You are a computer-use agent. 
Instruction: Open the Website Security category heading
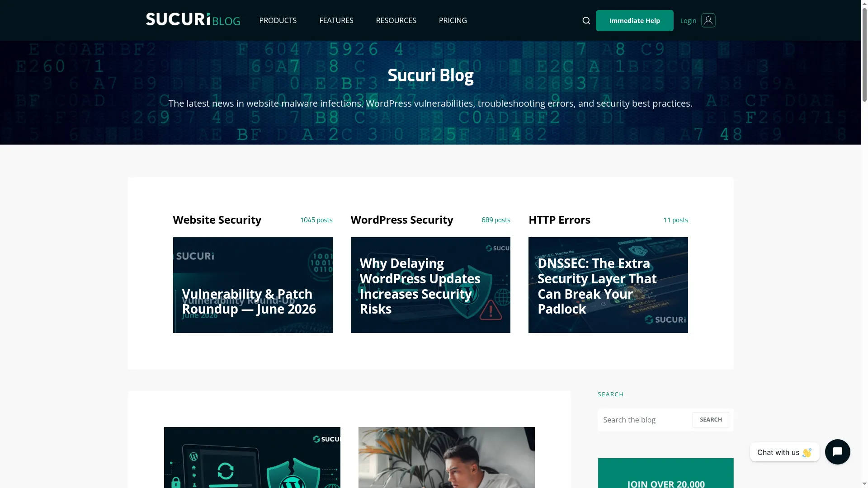217,220
